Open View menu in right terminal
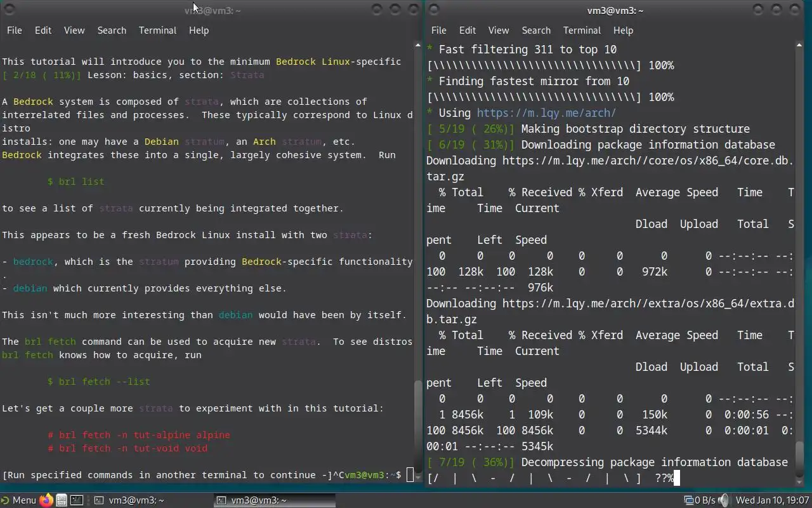This screenshot has width=812, height=508. [499, 30]
